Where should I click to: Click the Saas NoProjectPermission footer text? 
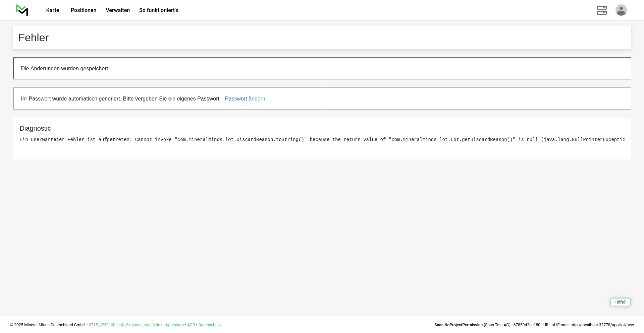pyautogui.click(x=458, y=325)
